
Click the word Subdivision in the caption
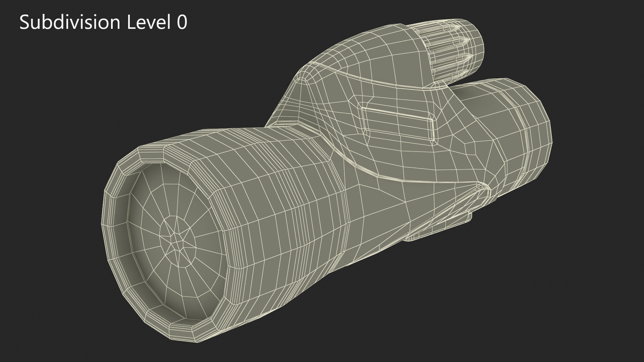(70, 23)
